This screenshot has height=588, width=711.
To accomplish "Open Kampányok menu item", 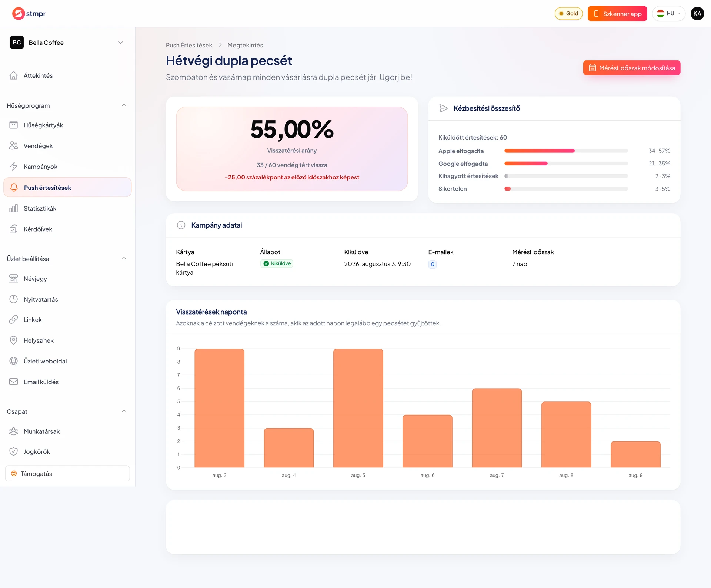I will click(67, 167).
